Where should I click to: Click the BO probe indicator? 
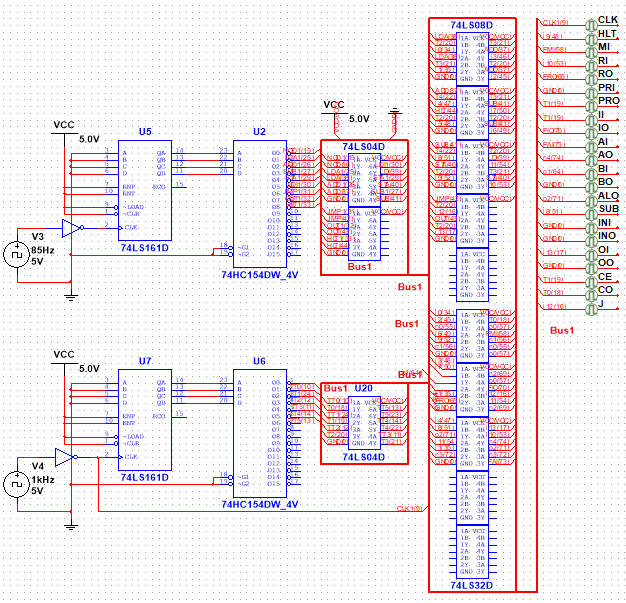[591, 188]
